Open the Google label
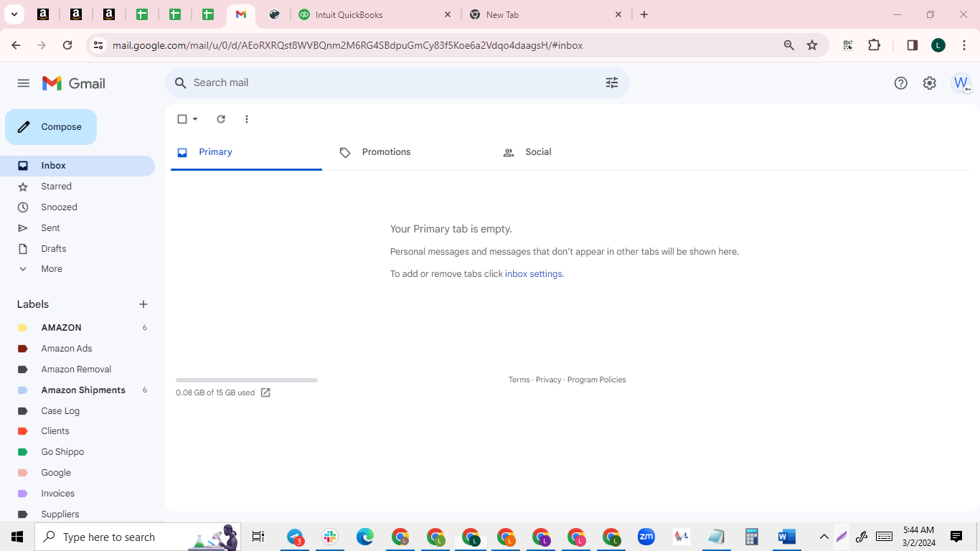This screenshot has width=980, height=551. [x=77, y=473]
